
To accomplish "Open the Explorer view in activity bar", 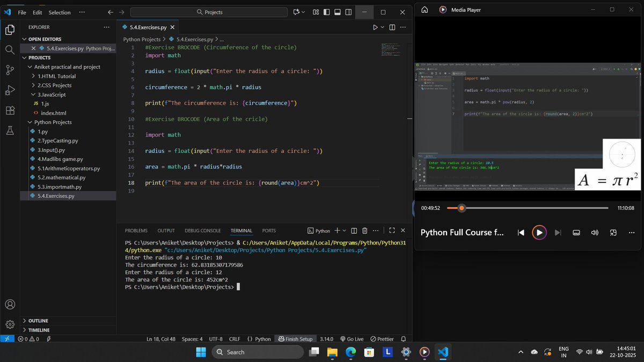I will coord(10,30).
